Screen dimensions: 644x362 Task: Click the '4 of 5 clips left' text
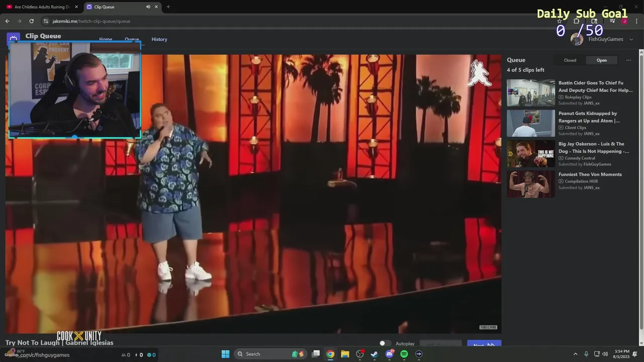525,70
